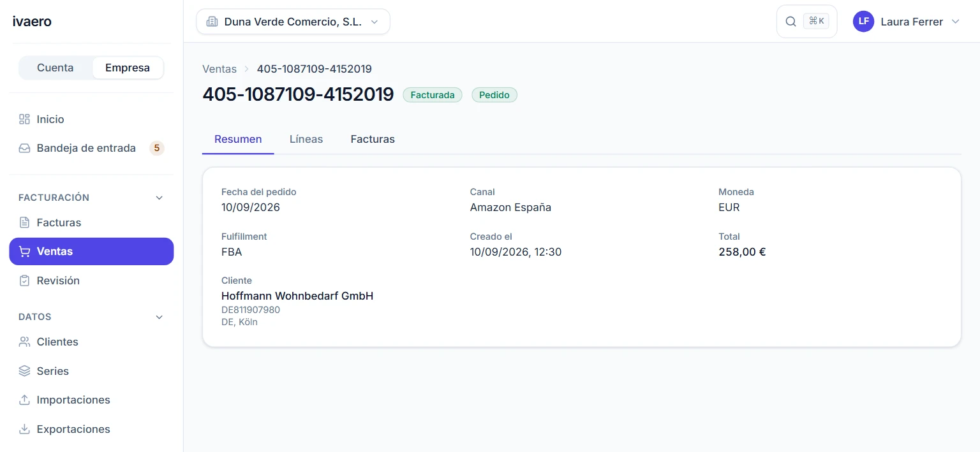Click the building icon in company selector
Viewport: 980px width, 452px height.
point(212,22)
